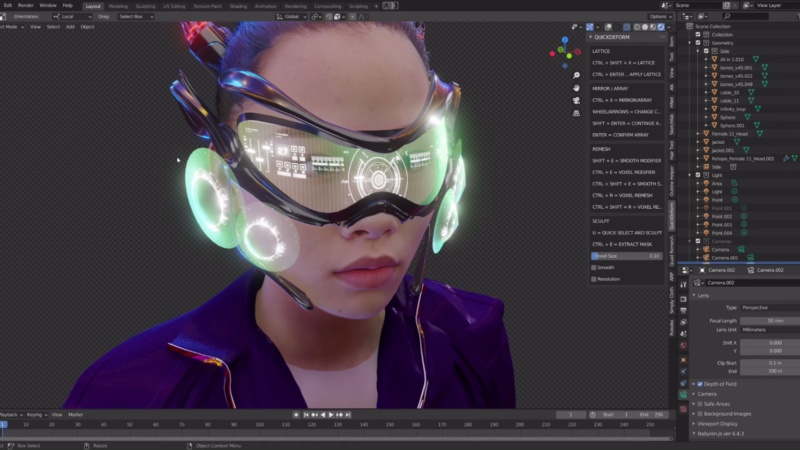Open Render properties tab icon
Screen dimensions: 800x450
(683, 299)
